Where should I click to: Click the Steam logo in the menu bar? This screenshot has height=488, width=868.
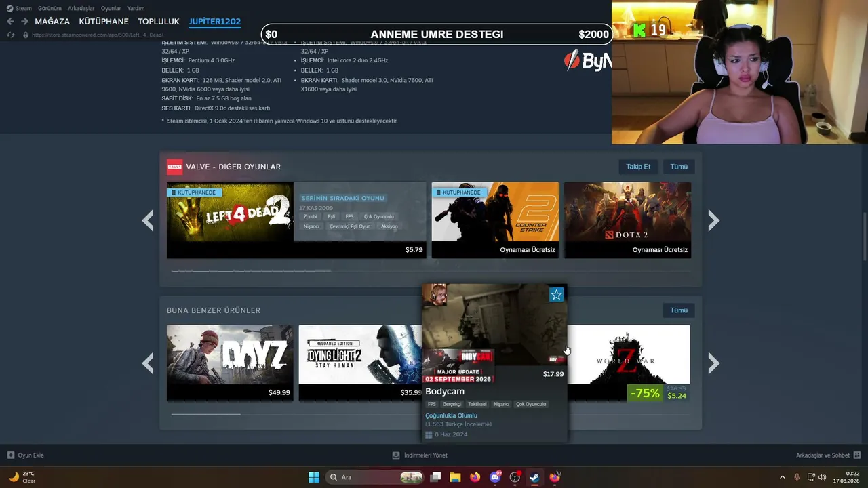[x=9, y=9]
